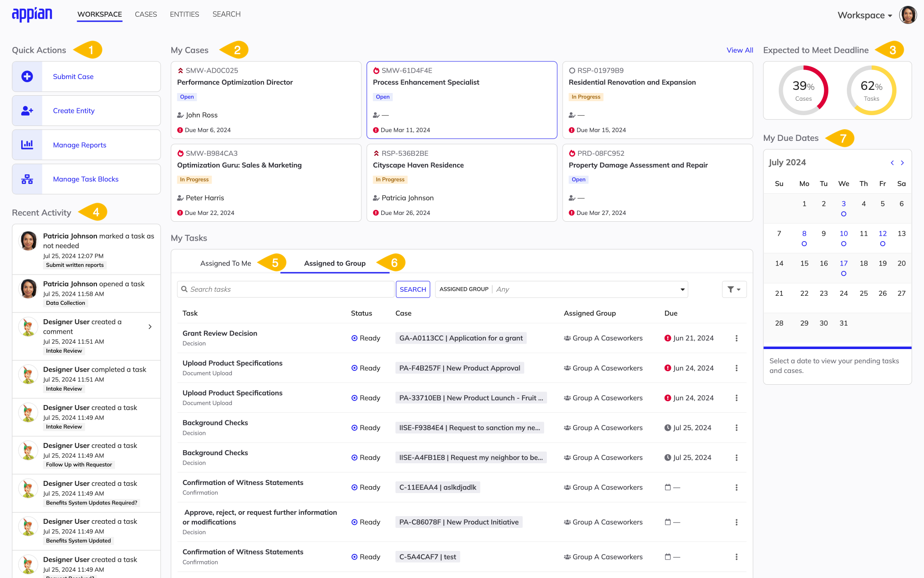Click the search magnifier icon in Search tasks
The height and width of the screenshot is (578, 924).
coord(184,289)
